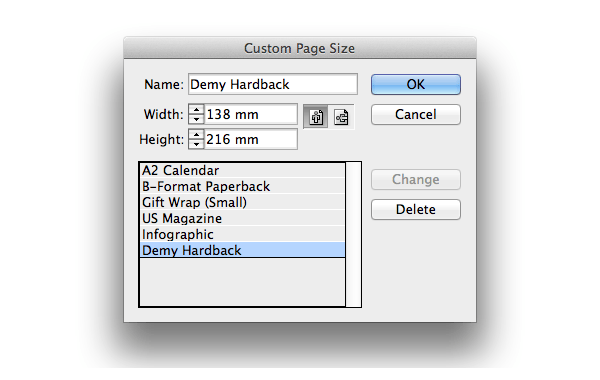Select landscape orientation icon
The image size is (600, 380).
341,117
